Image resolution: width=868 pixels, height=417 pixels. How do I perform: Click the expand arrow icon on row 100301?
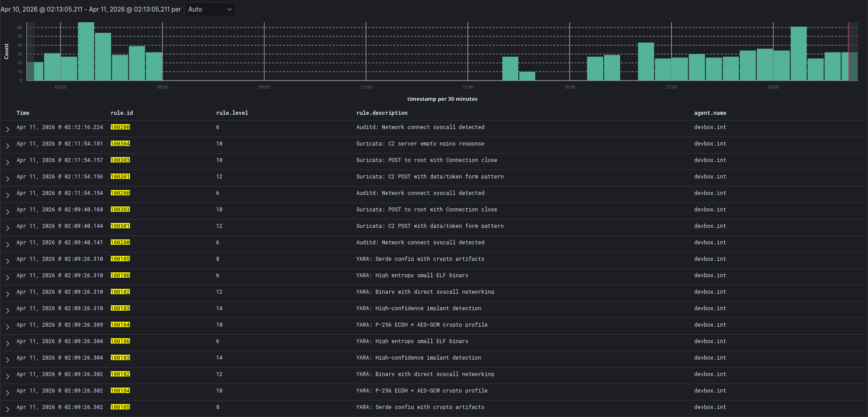tap(7, 178)
